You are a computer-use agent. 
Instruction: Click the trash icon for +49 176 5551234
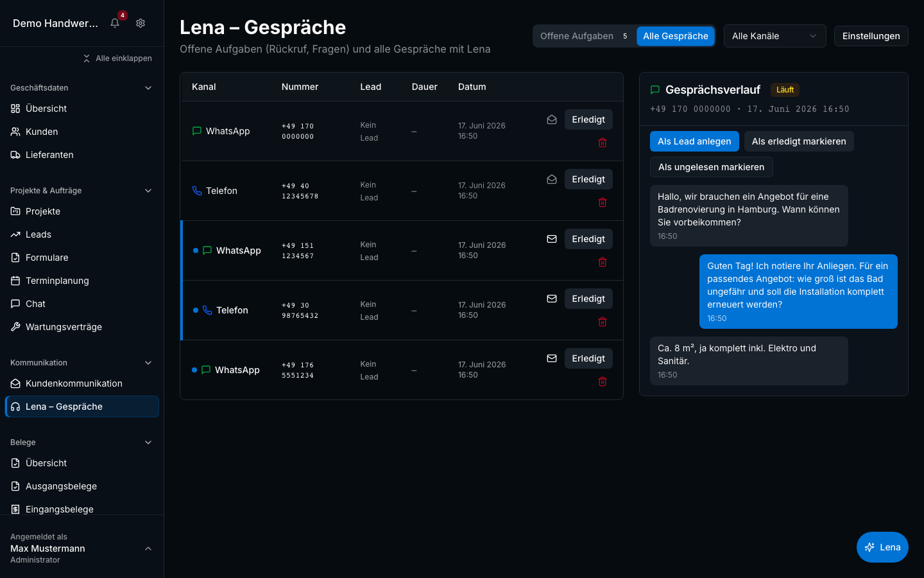coord(603,381)
